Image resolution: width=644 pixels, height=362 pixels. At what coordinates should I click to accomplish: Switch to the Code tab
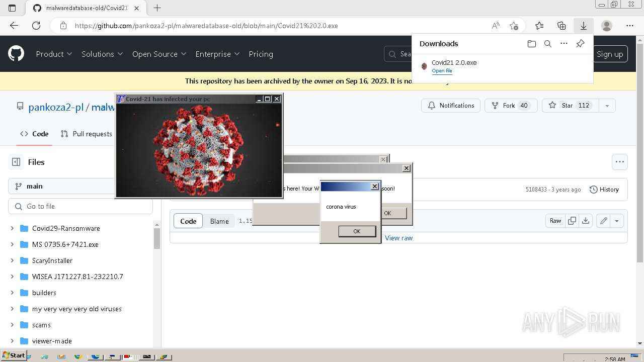point(34,134)
